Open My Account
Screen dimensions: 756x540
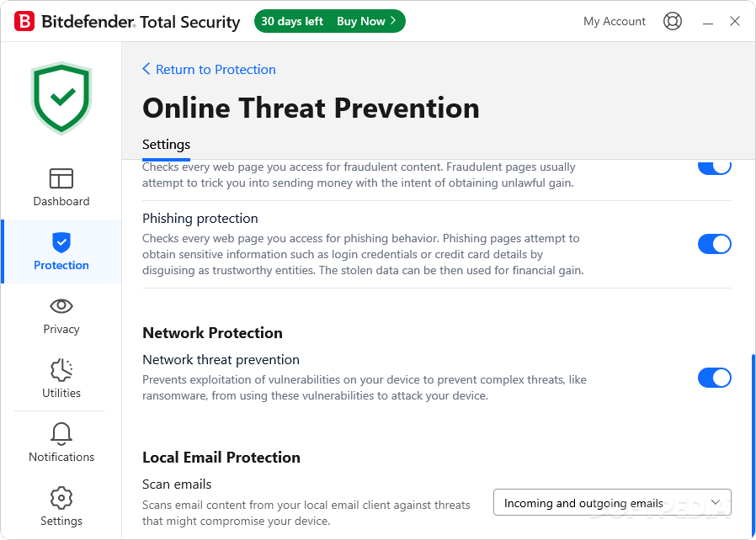tap(615, 21)
